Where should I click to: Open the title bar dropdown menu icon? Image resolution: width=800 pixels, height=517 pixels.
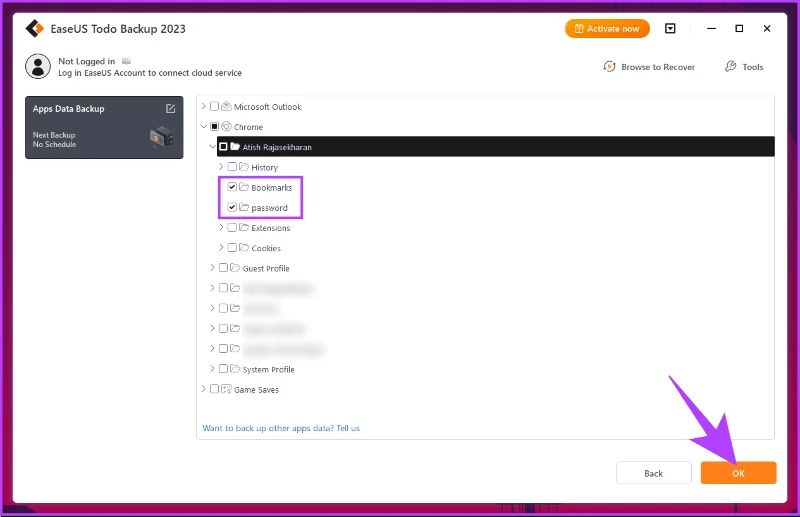[x=670, y=29]
